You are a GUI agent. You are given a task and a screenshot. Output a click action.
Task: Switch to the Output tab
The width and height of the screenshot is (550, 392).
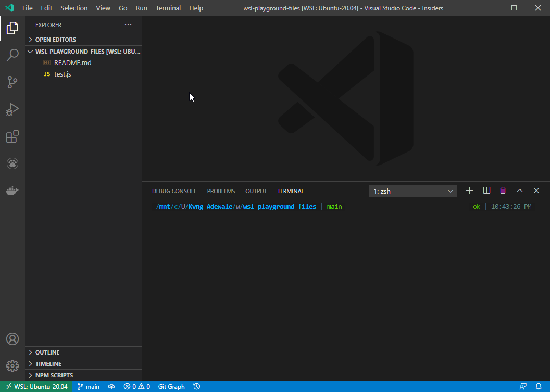256,191
